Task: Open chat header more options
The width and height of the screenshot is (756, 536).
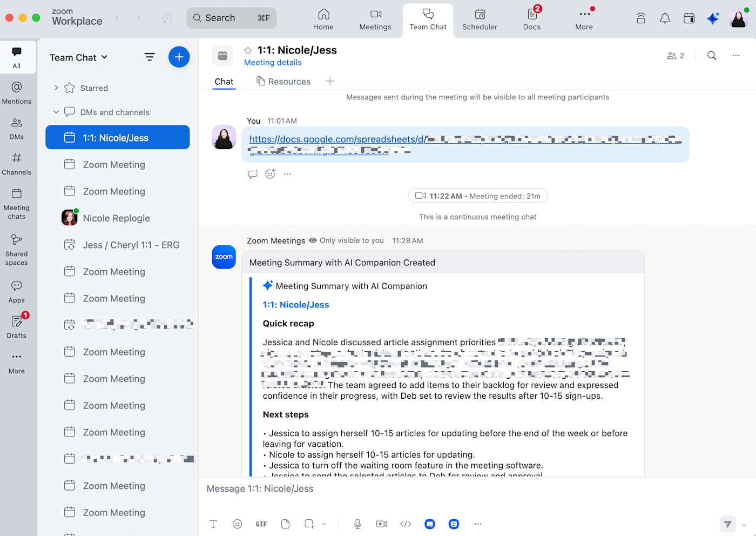Action: coord(735,56)
